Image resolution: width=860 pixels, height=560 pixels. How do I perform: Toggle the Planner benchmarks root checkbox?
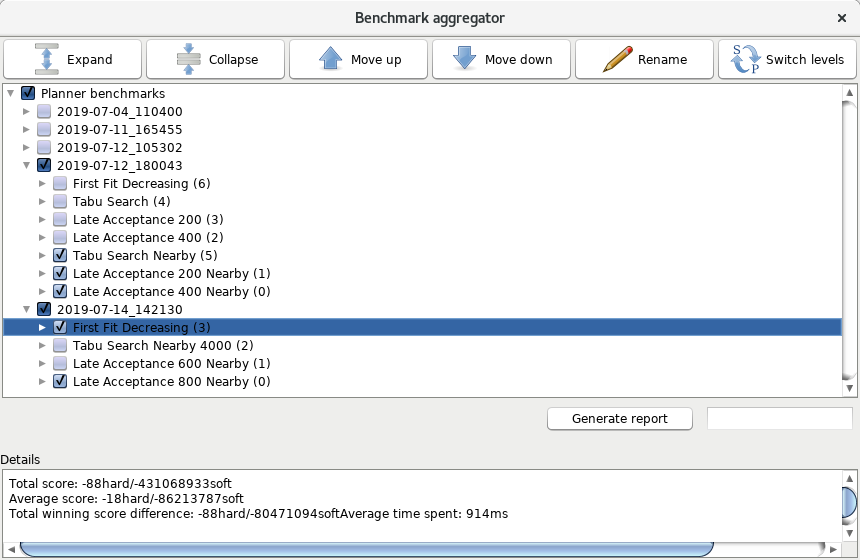(x=28, y=94)
